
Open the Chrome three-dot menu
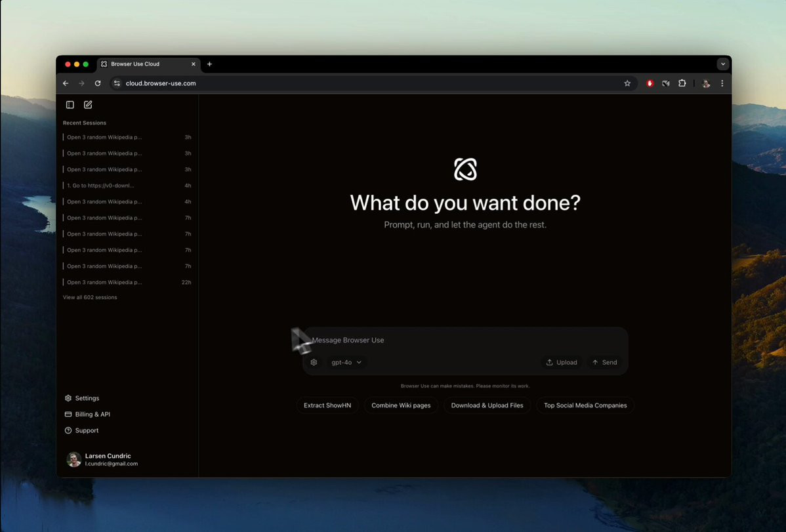pyautogui.click(x=722, y=83)
